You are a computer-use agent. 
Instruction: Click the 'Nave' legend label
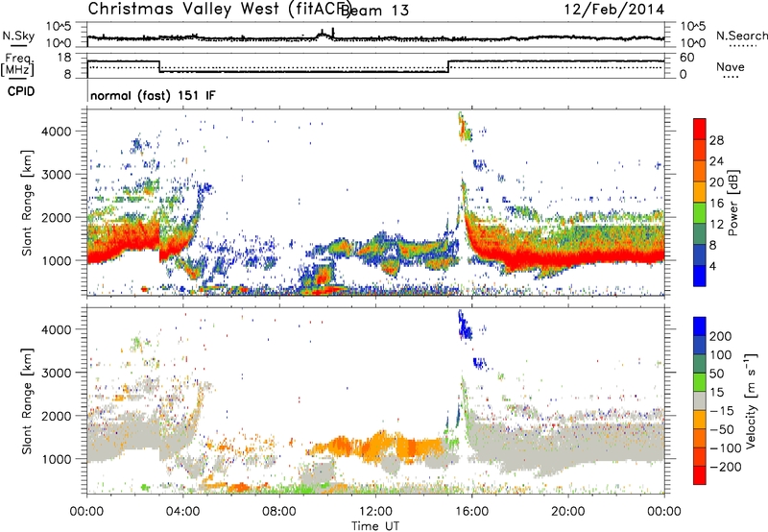[730, 67]
